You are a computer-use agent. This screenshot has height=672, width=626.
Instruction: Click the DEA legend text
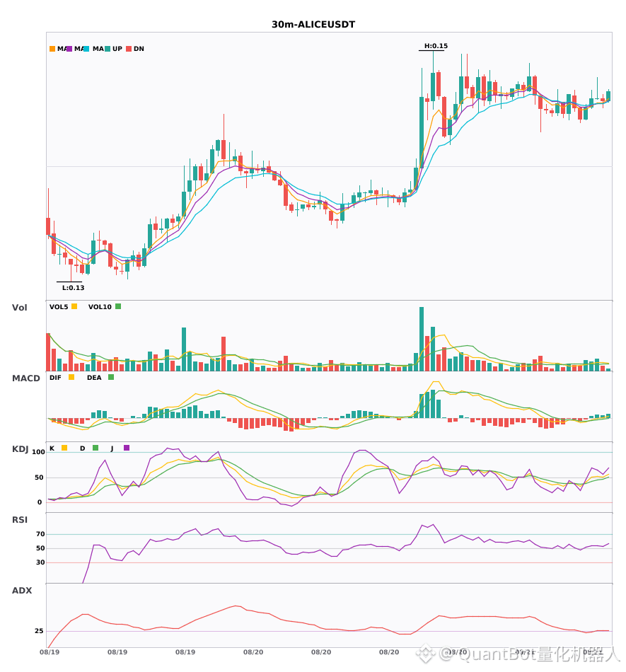point(94,378)
